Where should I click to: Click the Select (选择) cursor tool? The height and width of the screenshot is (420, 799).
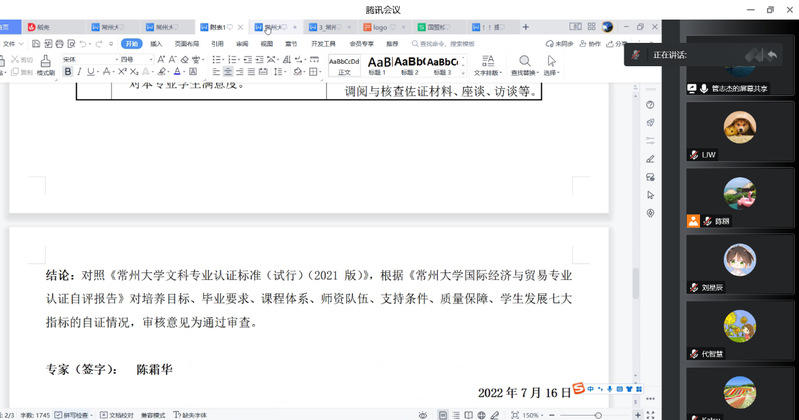[551, 64]
